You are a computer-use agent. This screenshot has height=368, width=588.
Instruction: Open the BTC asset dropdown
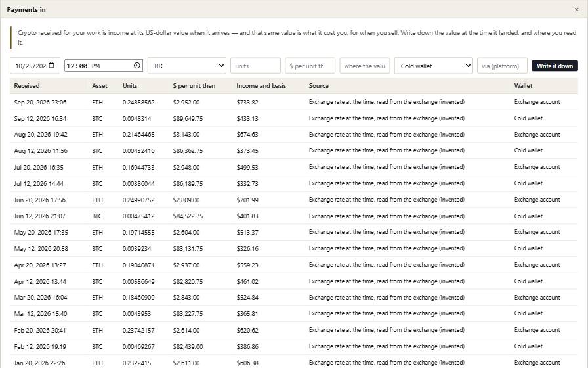click(x=187, y=66)
